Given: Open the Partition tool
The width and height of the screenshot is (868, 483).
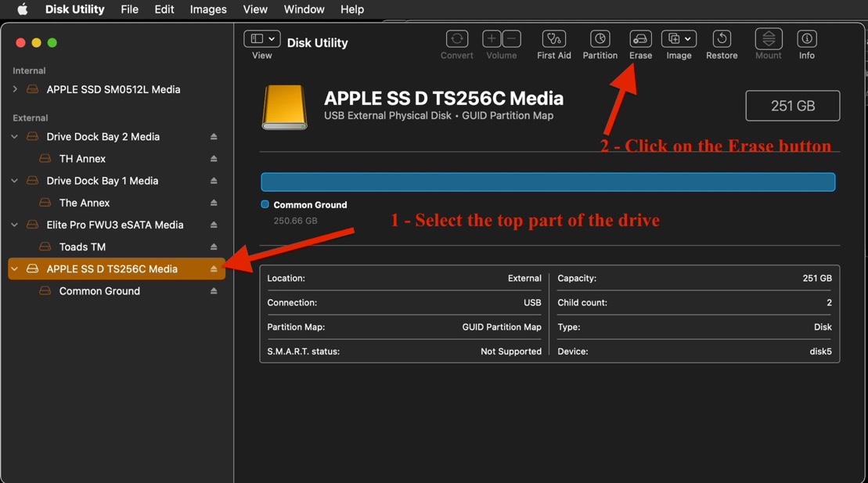Looking at the screenshot, I should pos(600,39).
